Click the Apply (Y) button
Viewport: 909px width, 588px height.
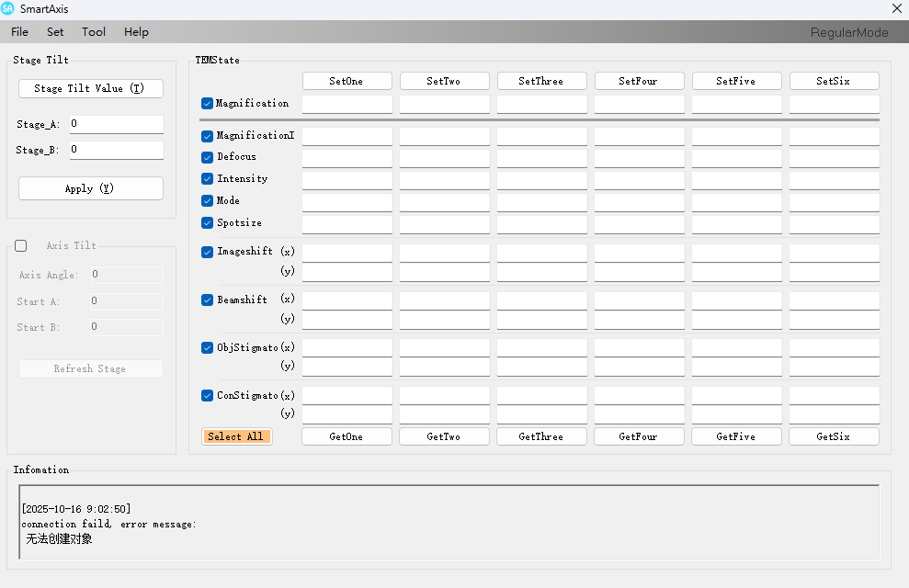[x=90, y=187]
